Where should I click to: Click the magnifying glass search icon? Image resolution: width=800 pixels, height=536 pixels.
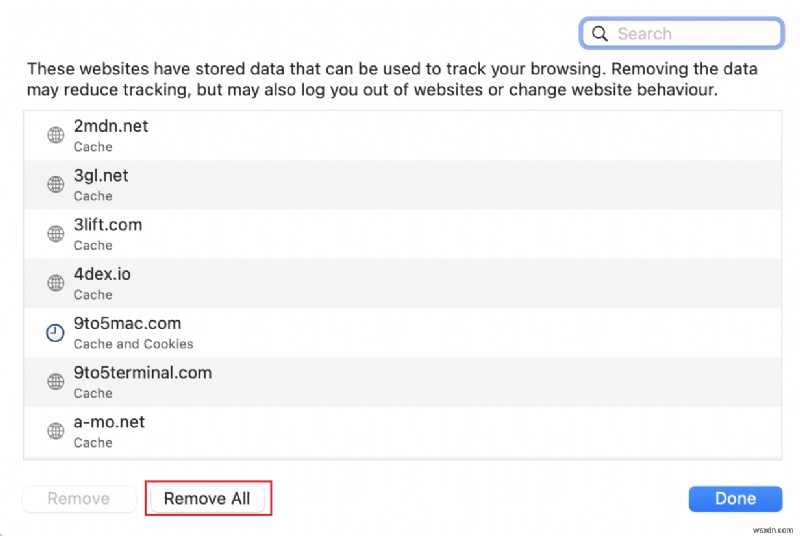(600, 33)
